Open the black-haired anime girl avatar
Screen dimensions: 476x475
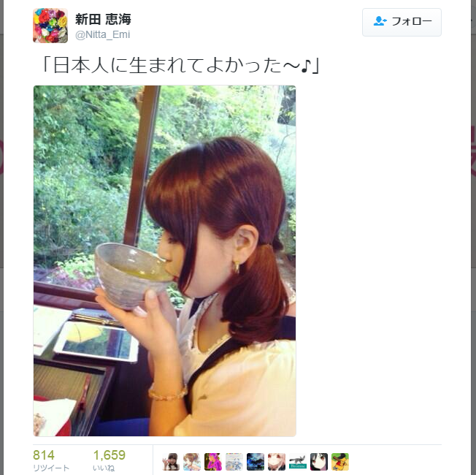319,462
